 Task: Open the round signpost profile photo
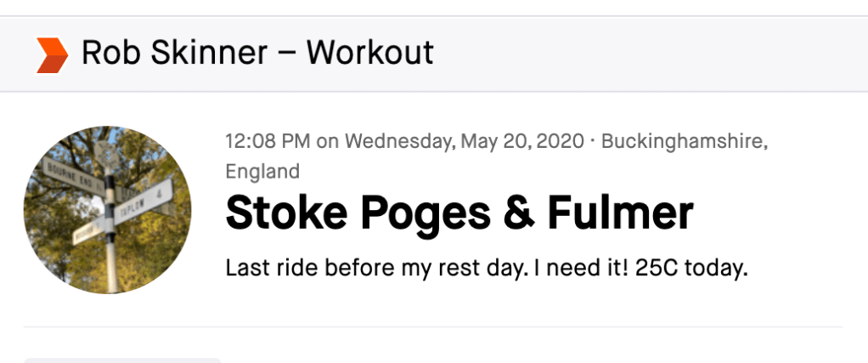(108, 210)
